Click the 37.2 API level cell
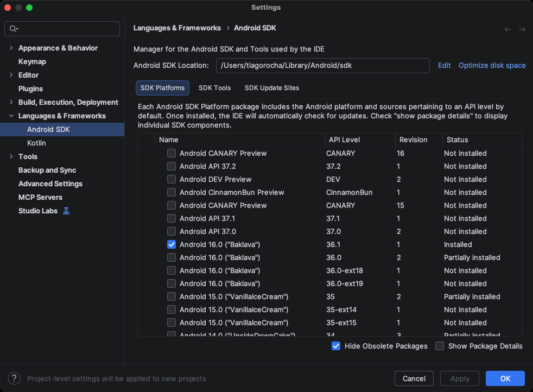 point(333,166)
